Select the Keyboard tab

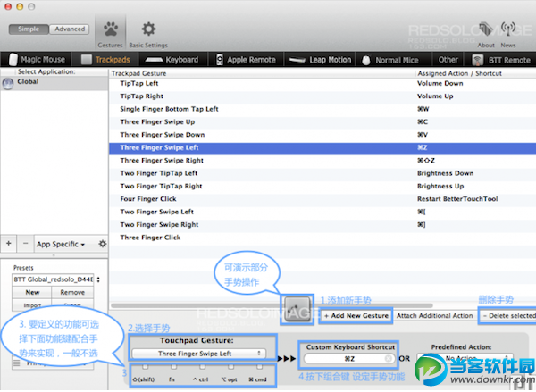[172, 60]
